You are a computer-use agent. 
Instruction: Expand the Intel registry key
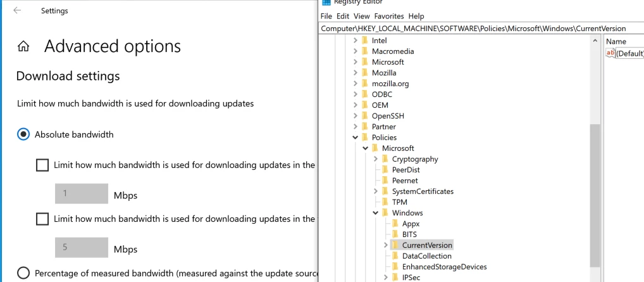click(x=356, y=41)
